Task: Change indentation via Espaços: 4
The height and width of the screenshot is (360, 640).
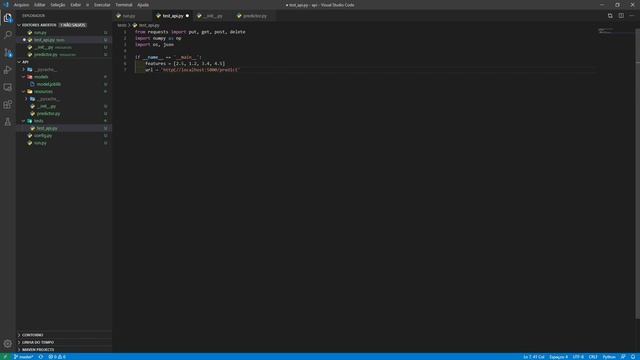Action: 558,357
